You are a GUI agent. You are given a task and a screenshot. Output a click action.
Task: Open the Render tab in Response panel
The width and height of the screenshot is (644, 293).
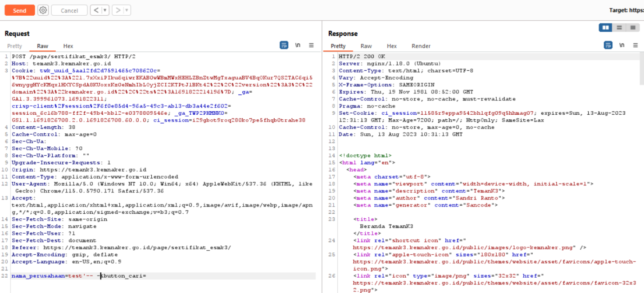click(x=421, y=46)
